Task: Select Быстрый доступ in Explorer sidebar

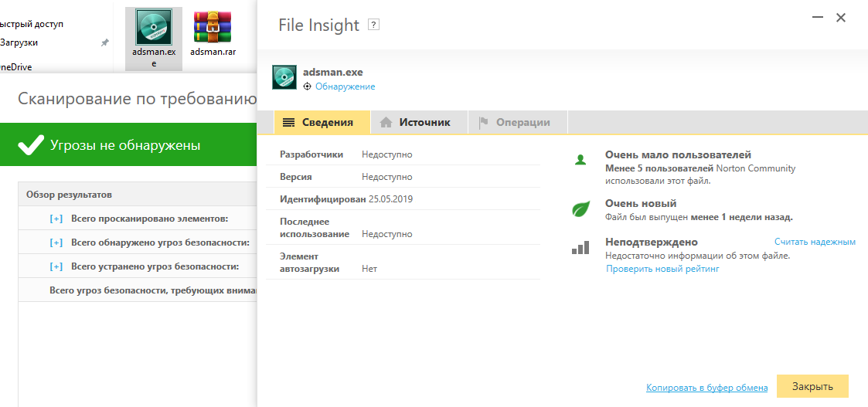Action: click(x=32, y=24)
